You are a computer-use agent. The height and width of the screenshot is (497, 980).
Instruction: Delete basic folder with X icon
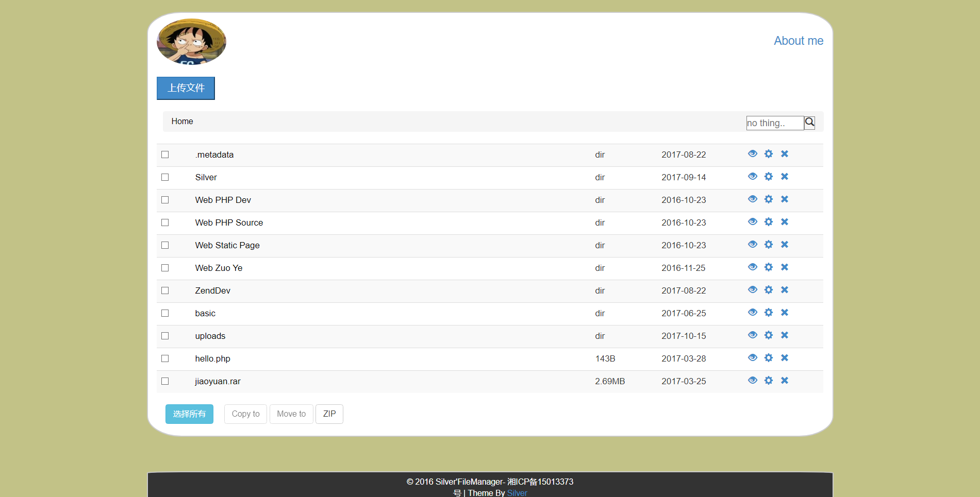coord(785,313)
